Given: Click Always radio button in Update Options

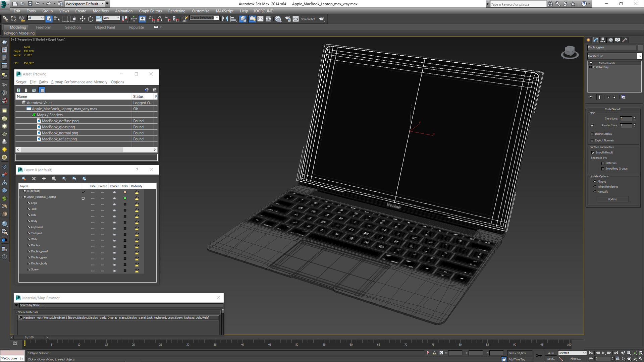Looking at the screenshot, I should 594,181.
